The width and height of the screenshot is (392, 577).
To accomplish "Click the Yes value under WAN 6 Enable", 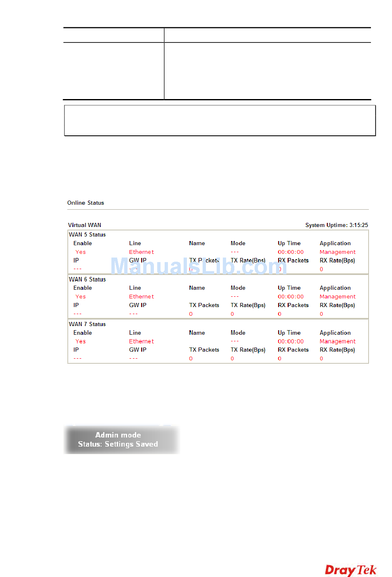I will click(x=80, y=296).
